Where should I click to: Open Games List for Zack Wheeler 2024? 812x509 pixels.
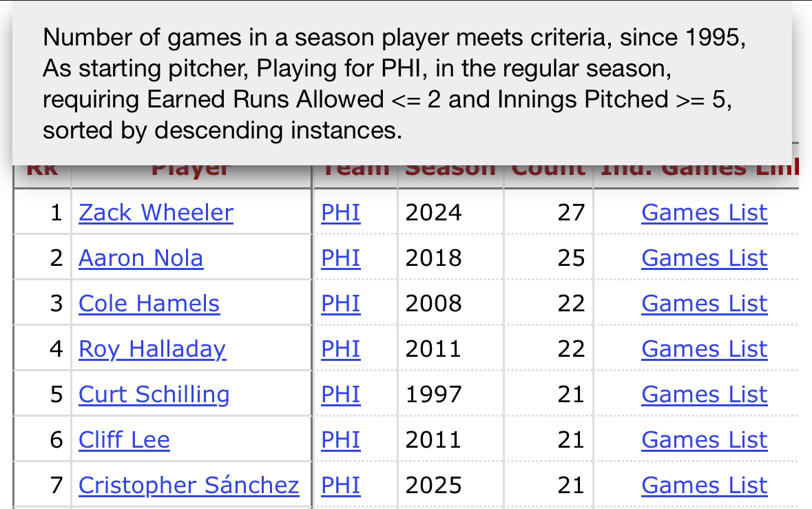tap(704, 213)
